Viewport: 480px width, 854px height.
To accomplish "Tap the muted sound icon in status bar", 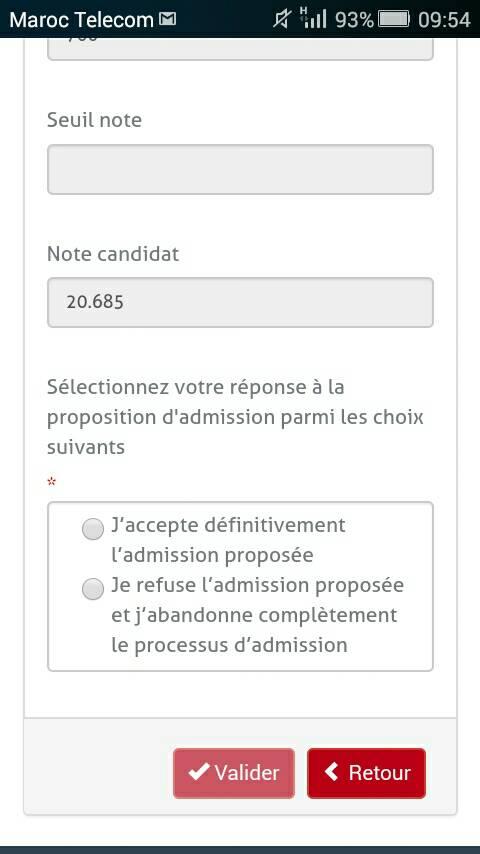I will tap(282, 20).
